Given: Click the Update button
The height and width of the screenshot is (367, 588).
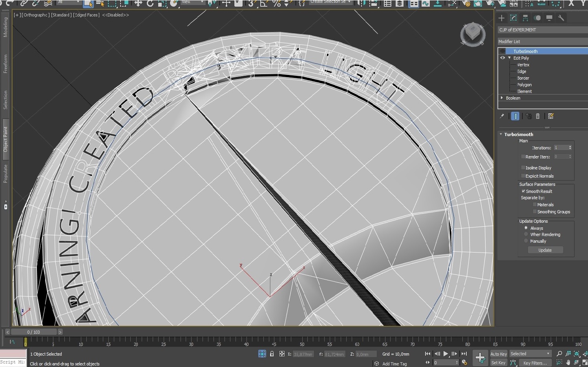Looking at the screenshot, I should point(545,250).
